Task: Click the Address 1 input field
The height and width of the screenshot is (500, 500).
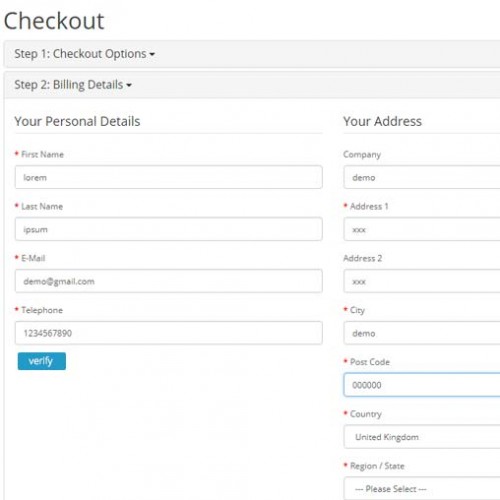Action: [422, 229]
